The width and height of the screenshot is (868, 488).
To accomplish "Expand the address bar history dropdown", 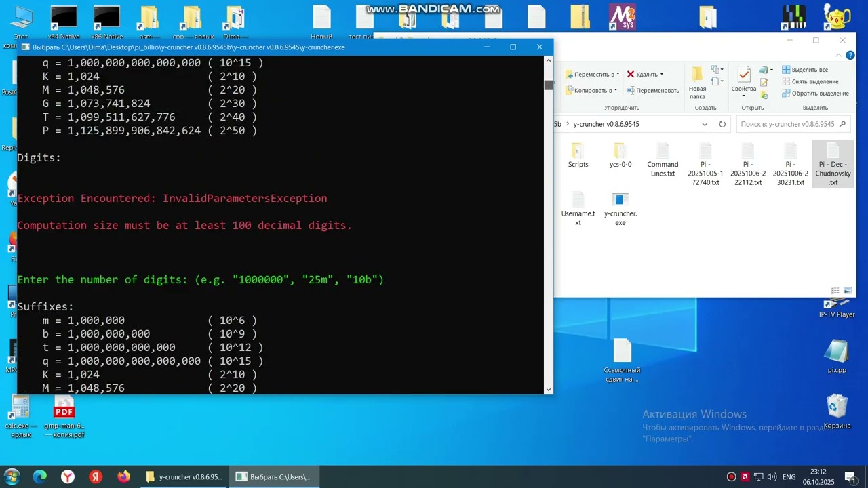I will click(x=705, y=125).
